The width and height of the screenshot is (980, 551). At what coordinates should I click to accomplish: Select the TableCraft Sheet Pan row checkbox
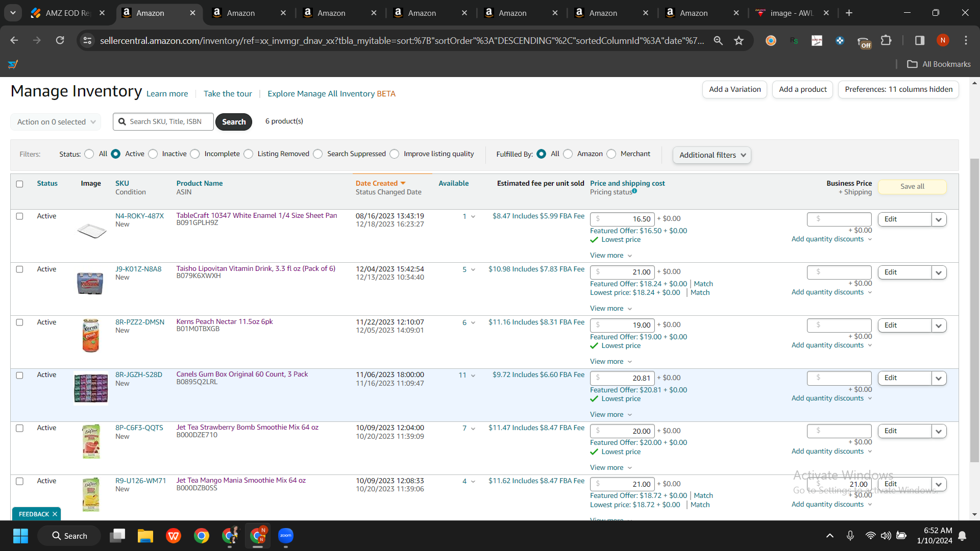pos(19,216)
